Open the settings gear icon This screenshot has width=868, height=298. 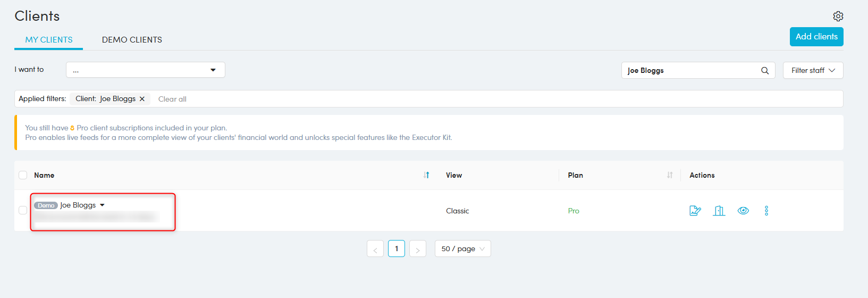coord(838,16)
